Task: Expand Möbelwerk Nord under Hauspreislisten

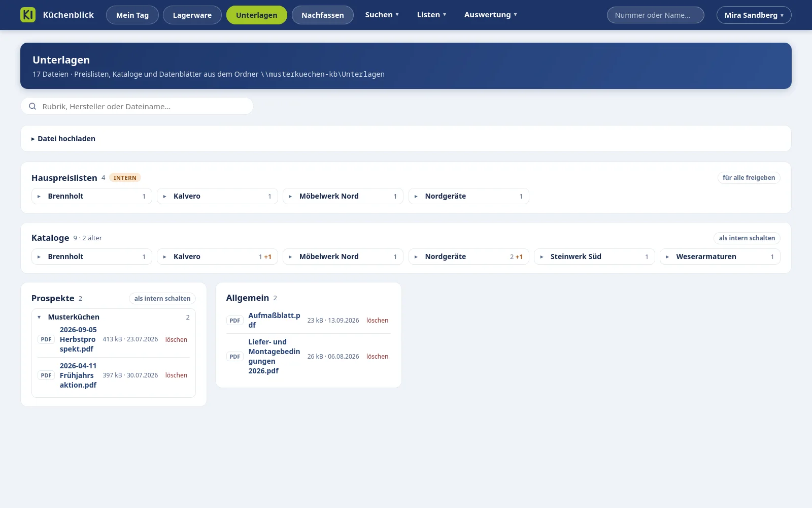Action: [343, 196]
